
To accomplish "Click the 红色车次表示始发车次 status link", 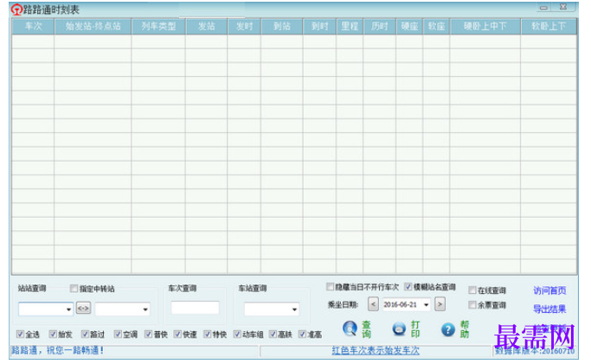I will [376, 351].
